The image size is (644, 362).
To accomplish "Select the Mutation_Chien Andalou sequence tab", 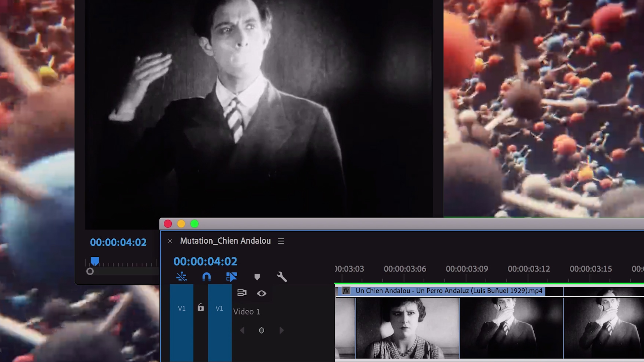I will tap(225, 241).
